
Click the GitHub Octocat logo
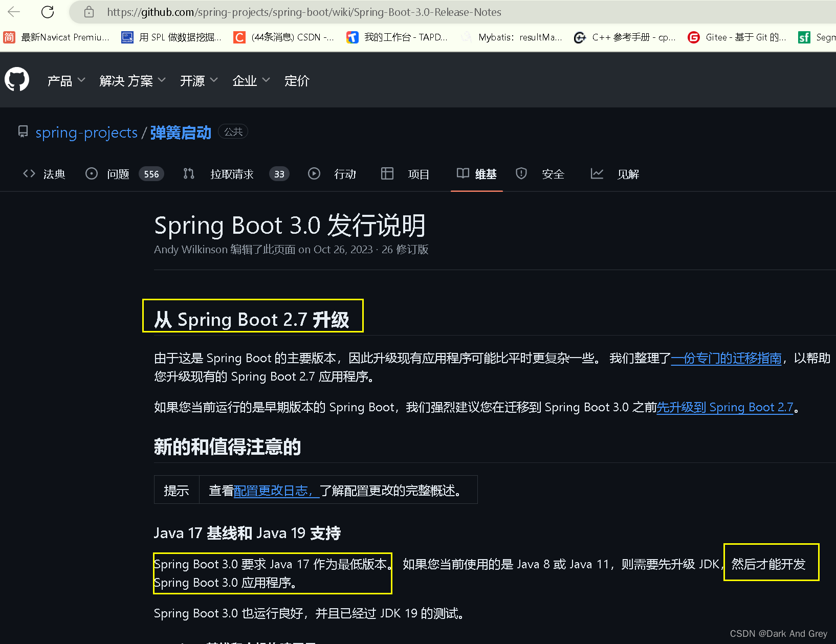point(17,80)
